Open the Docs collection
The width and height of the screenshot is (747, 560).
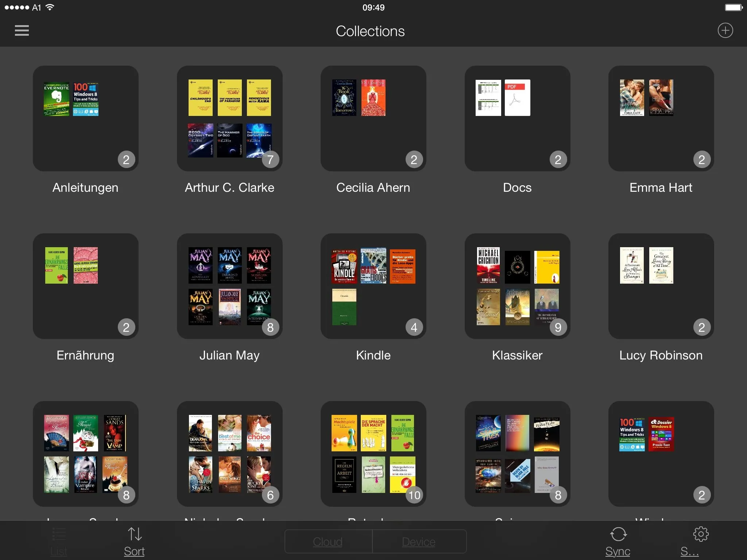tap(517, 119)
